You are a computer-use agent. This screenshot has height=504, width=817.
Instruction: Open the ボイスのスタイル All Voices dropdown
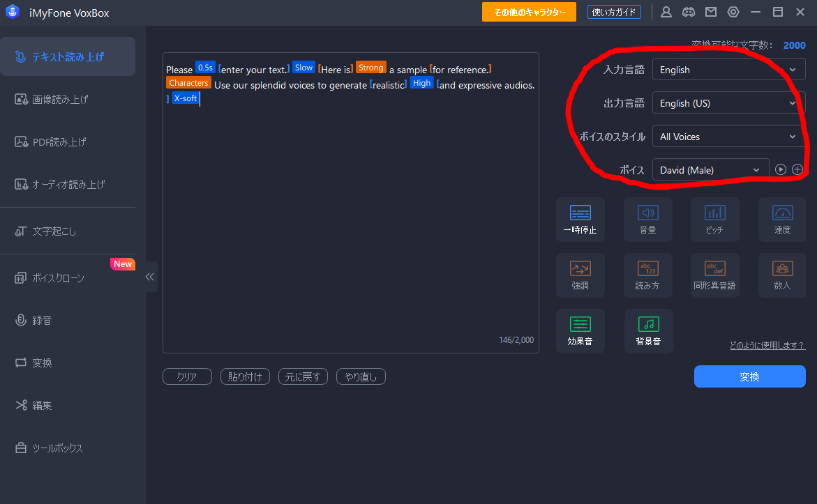728,137
